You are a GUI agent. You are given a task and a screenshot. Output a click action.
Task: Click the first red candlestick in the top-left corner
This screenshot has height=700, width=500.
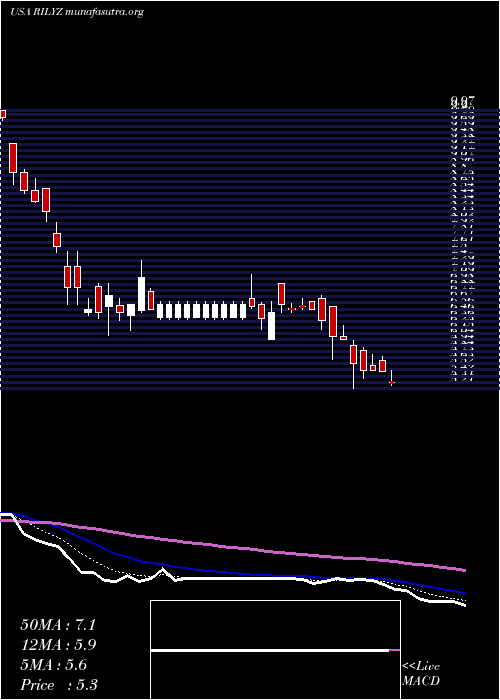point(3,114)
